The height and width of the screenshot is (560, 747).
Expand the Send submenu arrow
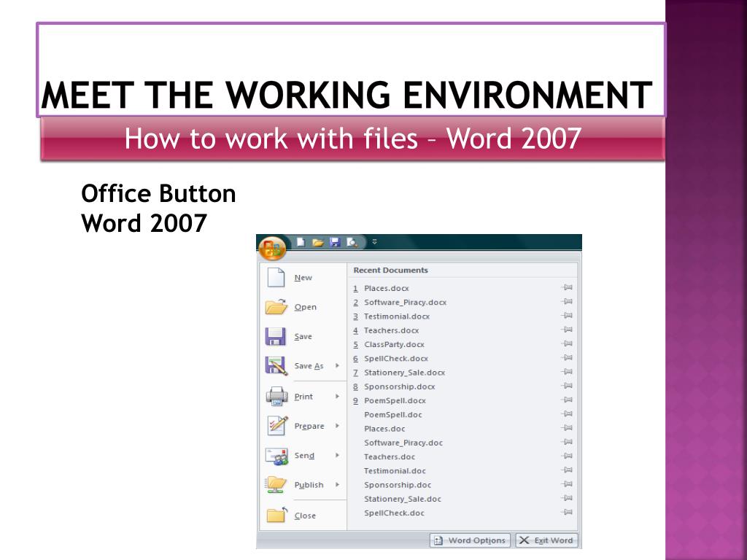[337, 455]
